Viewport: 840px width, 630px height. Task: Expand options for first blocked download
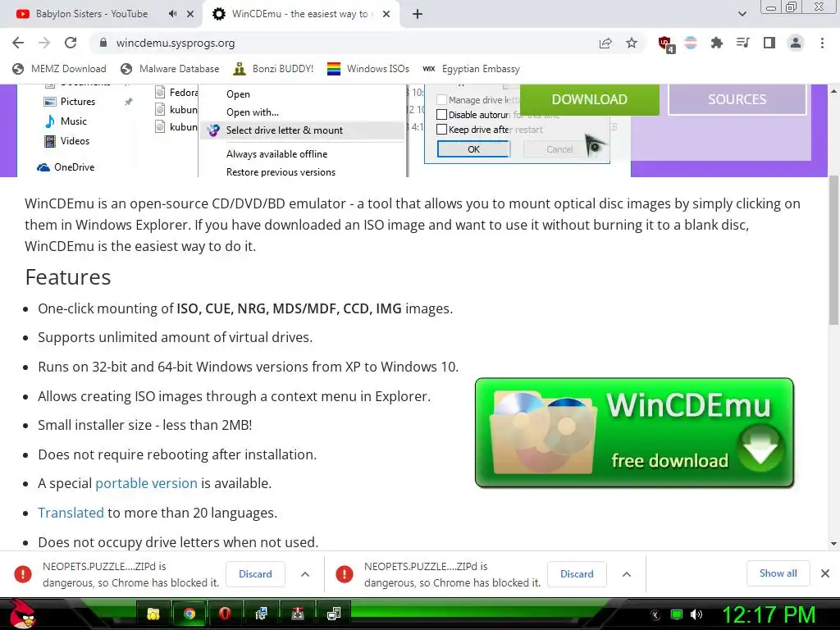305,574
